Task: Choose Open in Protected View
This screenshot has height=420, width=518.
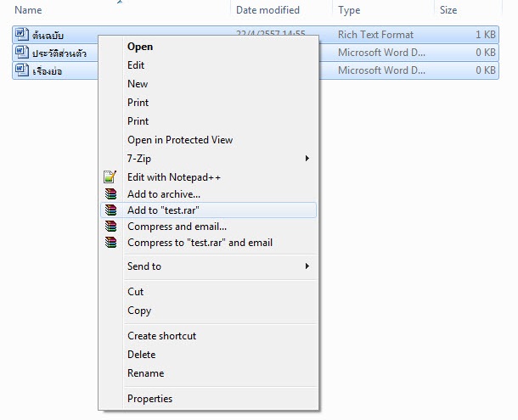Action: 180,140
